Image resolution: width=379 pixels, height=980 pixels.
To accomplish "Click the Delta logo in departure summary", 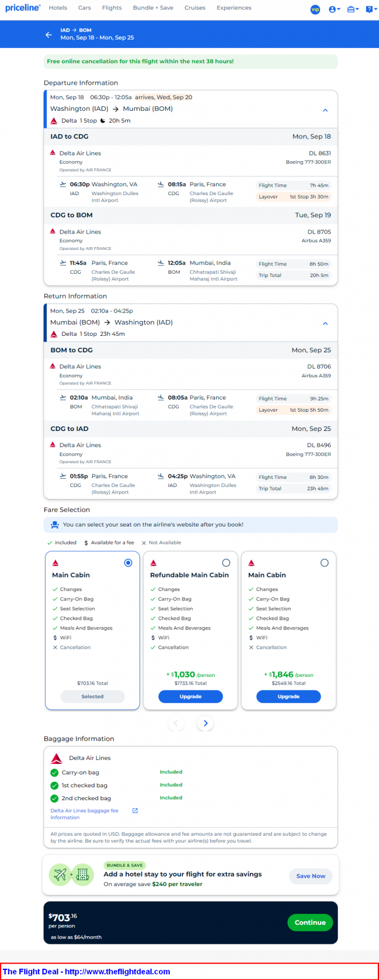I will (x=54, y=121).
